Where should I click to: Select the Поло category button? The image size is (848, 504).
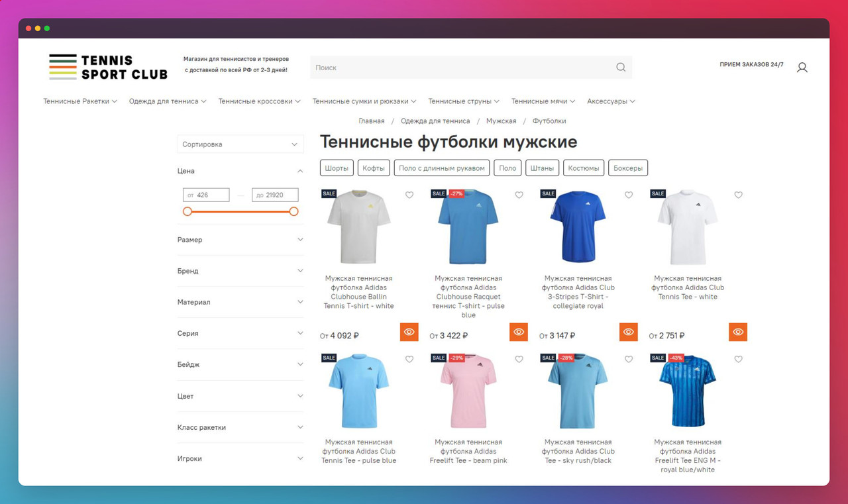tap(507, 168)
